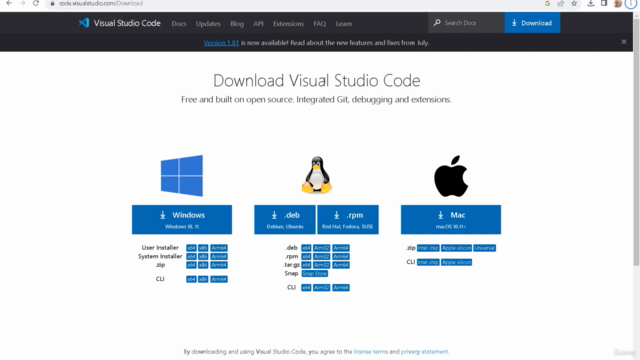Image resolution: width=640 pixels, height=360 pixels.
Task: Dismiss the Version 1.81 announcement banner
Action: click(x=624, y=42)
